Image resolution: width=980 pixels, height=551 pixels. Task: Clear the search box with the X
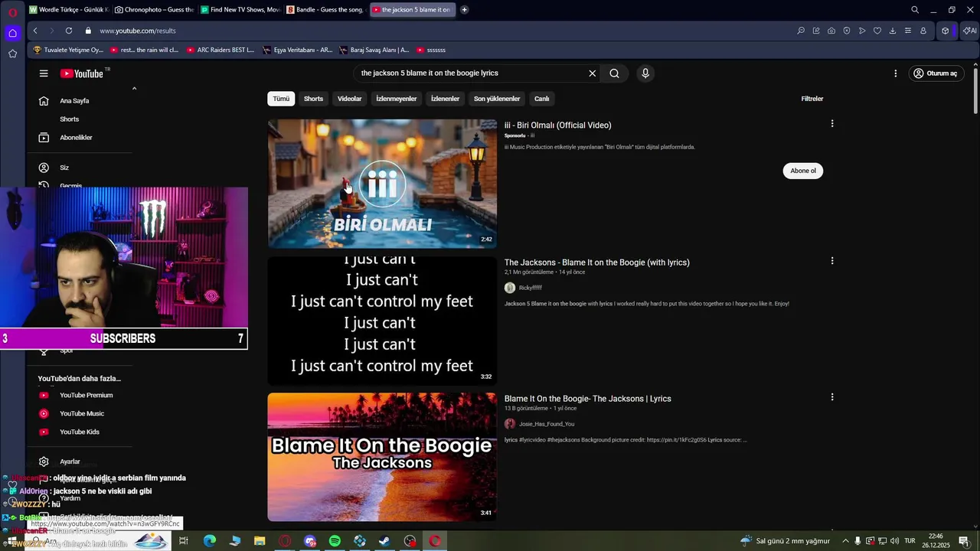[592, 73]
